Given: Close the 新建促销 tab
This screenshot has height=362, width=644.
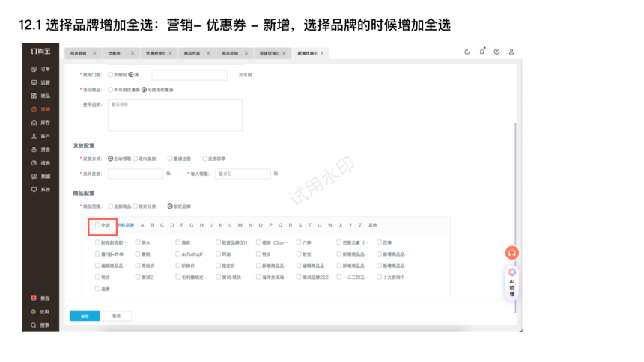Looking at the screenshot, I should (284, 53).
